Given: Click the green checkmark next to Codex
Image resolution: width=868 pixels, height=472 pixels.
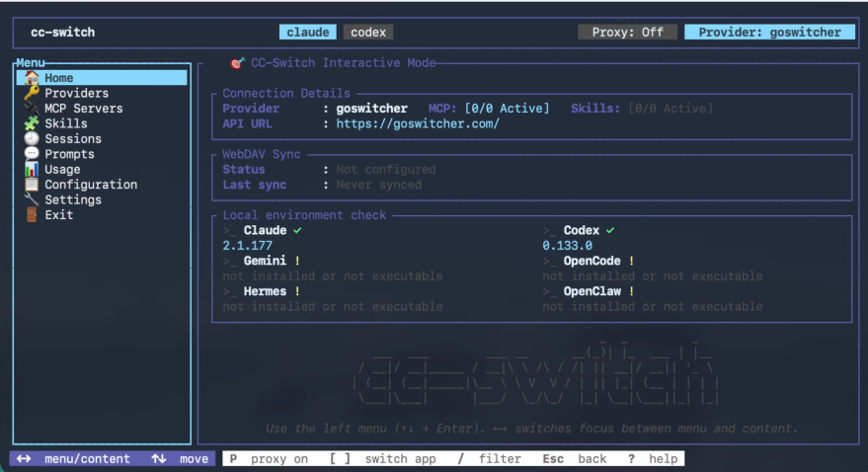Looking at the screenshot, I should [610, 230].
